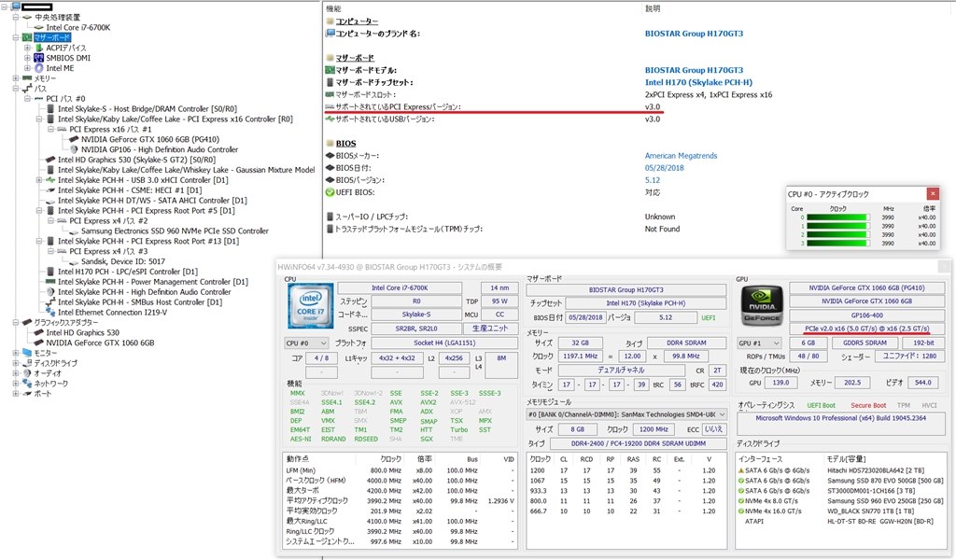This screenshot has height=560, width=956.
Task: Expand the USB 3.0 xHCI Controller node
Action: [39, 180]
